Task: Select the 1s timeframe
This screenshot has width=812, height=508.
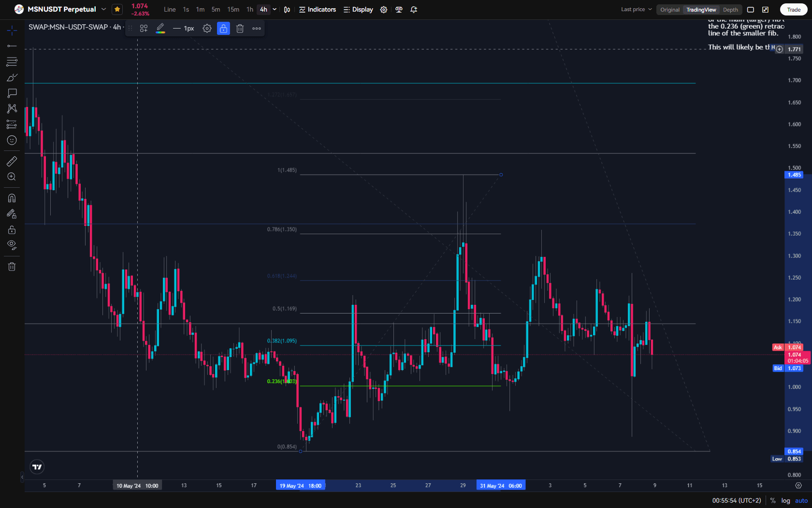Action: coord(186,10)
